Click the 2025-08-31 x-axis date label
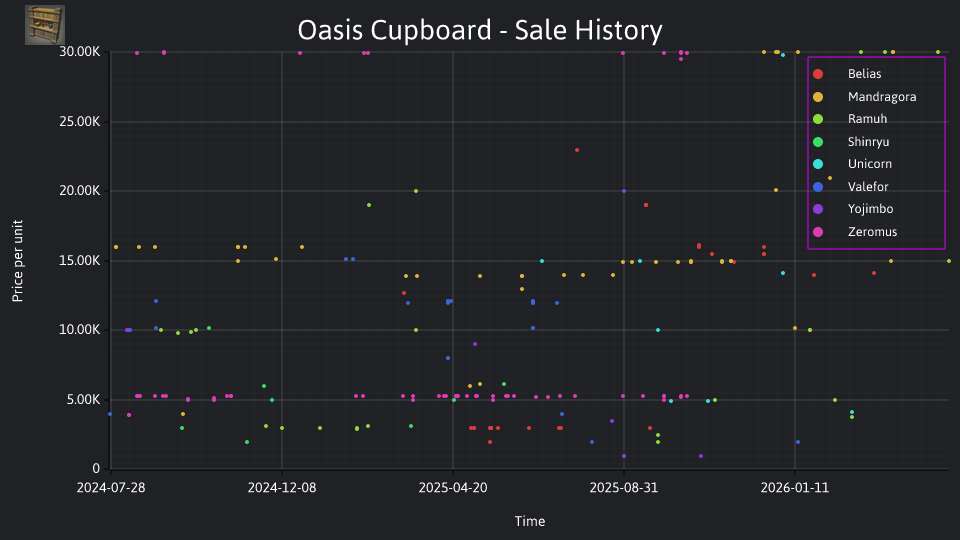 (x=623, y=488)
